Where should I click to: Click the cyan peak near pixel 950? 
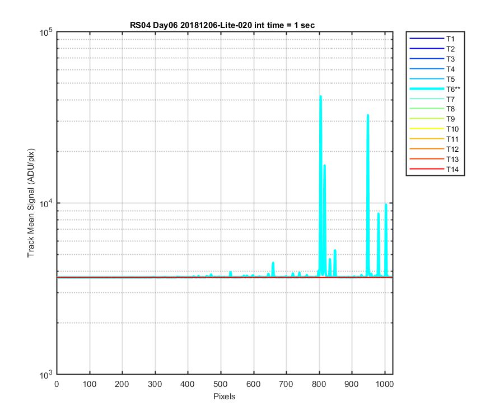(x=368, y=116)
